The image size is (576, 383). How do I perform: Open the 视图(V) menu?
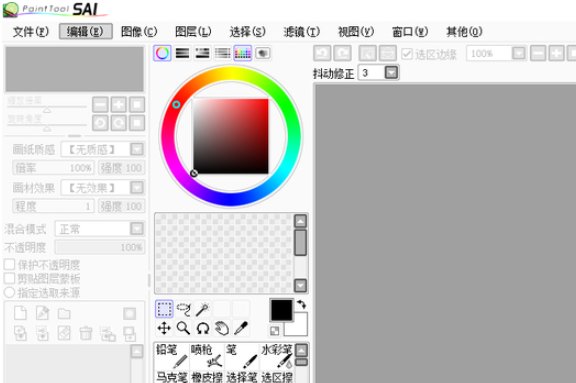click(x=356, y=32)
